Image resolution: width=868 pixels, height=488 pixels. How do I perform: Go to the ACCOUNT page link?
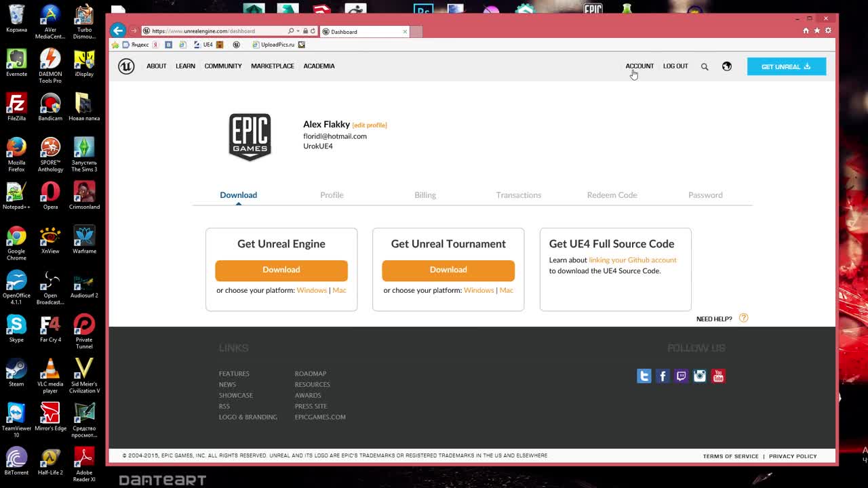pos(639,66)
